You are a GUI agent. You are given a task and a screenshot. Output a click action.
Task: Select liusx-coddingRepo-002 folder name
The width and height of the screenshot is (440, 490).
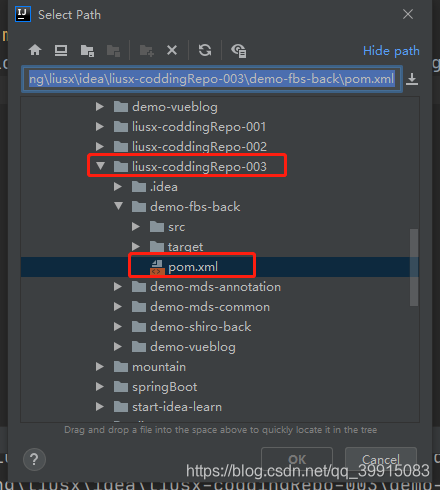pyautogui.click(x=199, y=147)
